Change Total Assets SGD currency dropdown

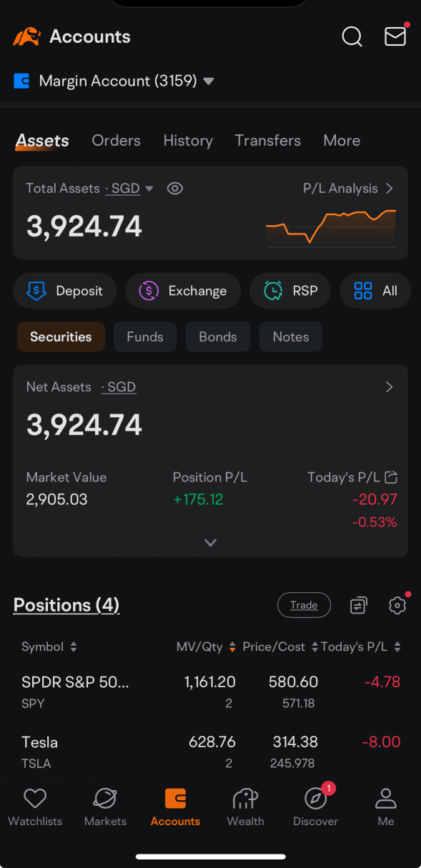[x=129, y=189]
